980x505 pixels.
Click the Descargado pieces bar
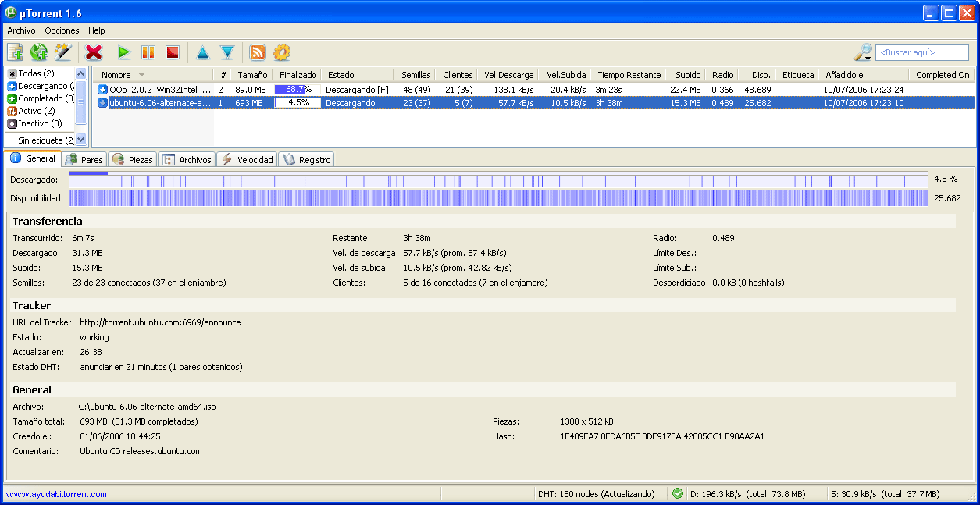498,180
